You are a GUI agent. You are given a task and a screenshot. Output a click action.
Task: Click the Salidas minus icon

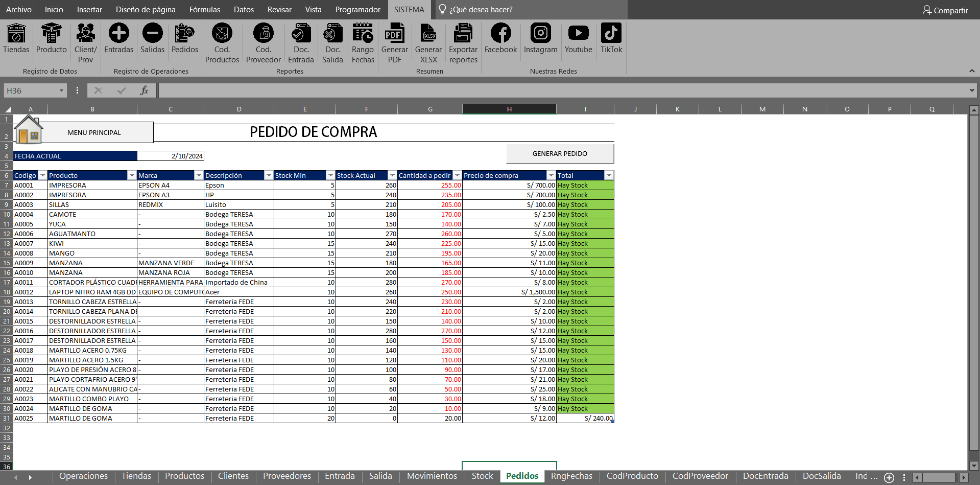(152, 34)
